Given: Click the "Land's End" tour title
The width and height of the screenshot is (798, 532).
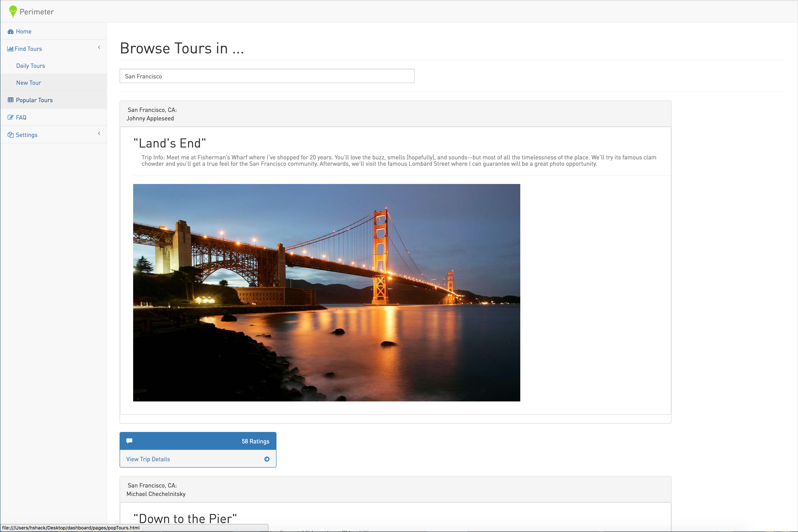Looking at the screenshot, I should point(170,143).
